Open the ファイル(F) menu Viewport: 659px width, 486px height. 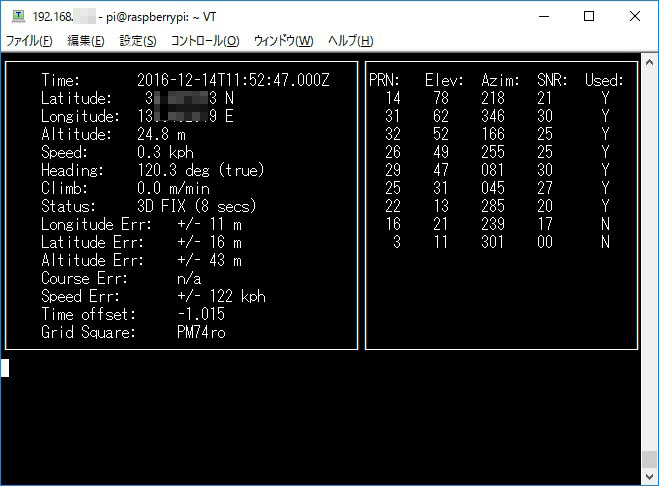point(30,41)
